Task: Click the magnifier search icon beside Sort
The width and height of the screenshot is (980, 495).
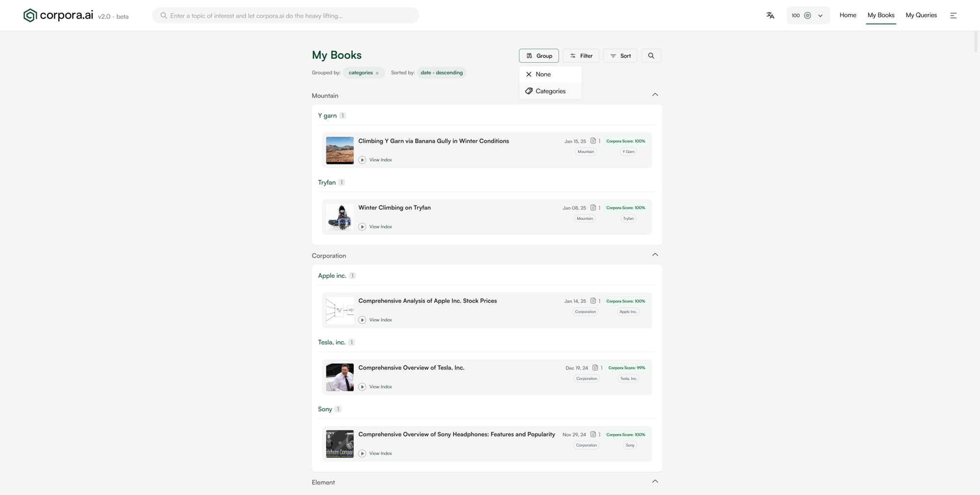Action: 651,56
